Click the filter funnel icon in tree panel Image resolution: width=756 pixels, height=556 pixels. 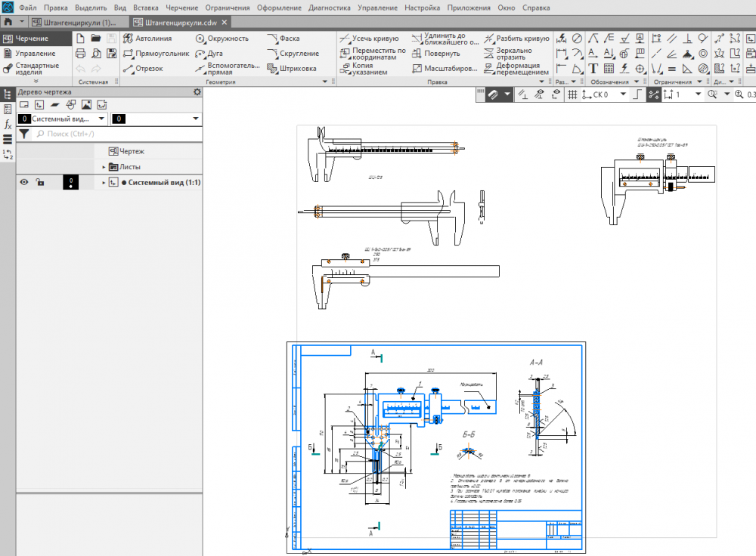[x=24, y=134]
